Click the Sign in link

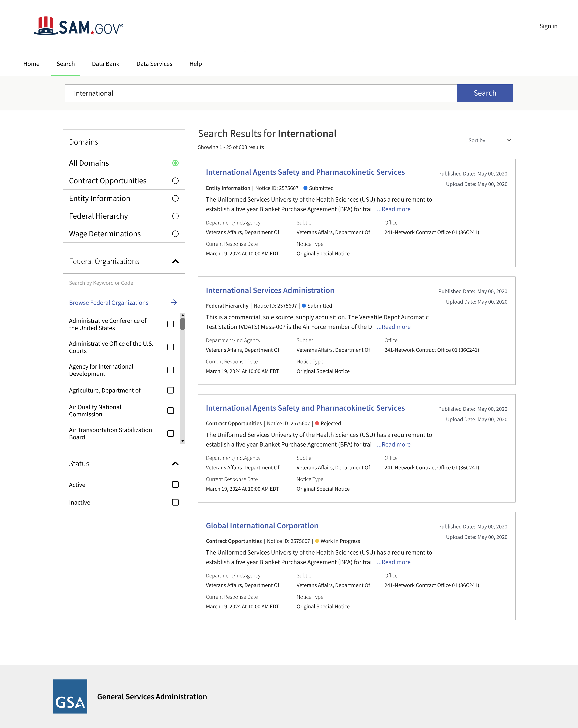(548, 26)
